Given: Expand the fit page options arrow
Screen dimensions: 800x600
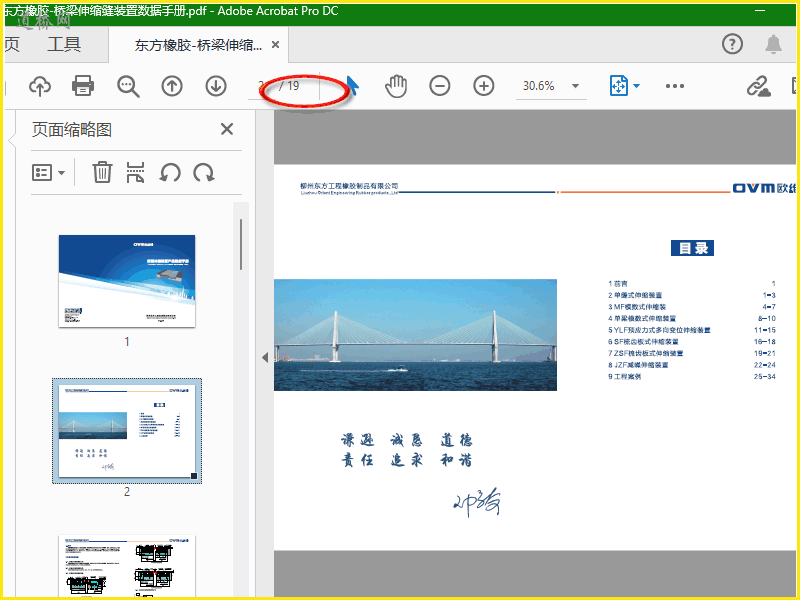Looking at the screenshot, I should (636, 86).
